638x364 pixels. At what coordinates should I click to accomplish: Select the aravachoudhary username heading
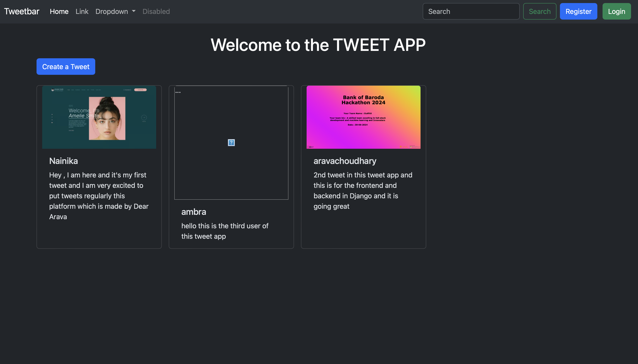pos(345,161)
